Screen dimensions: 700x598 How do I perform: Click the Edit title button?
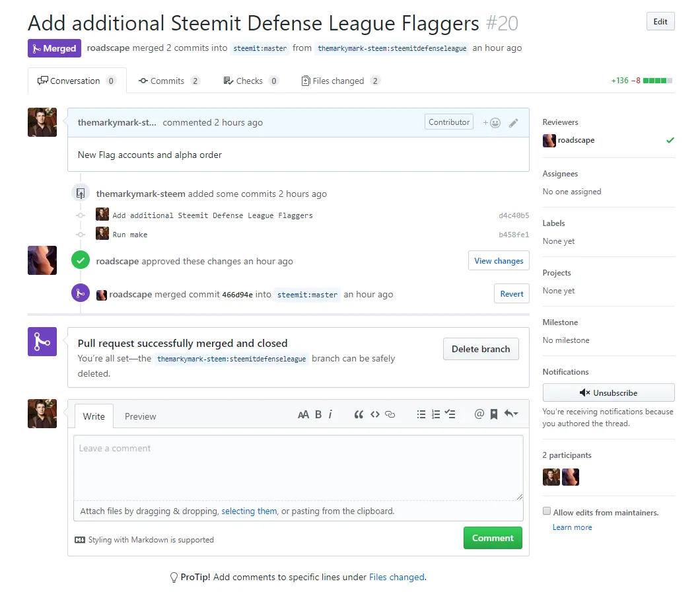pyautogui.click(x=660, y=21)
